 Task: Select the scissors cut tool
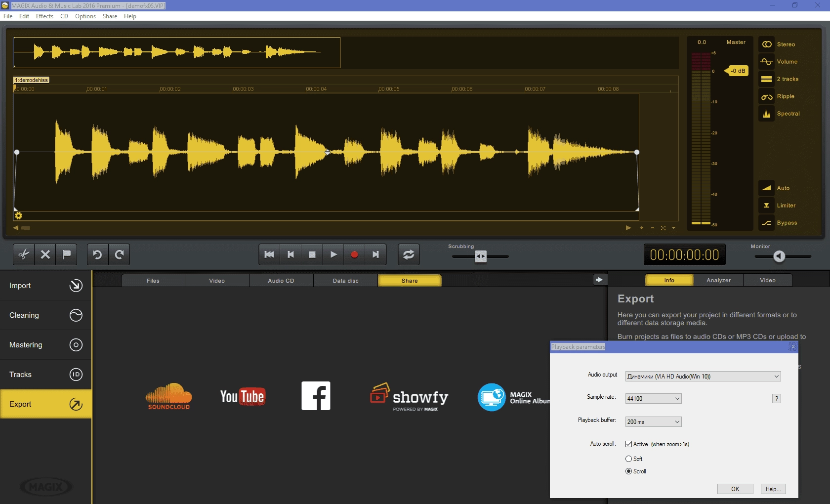(x=24, y=254)
